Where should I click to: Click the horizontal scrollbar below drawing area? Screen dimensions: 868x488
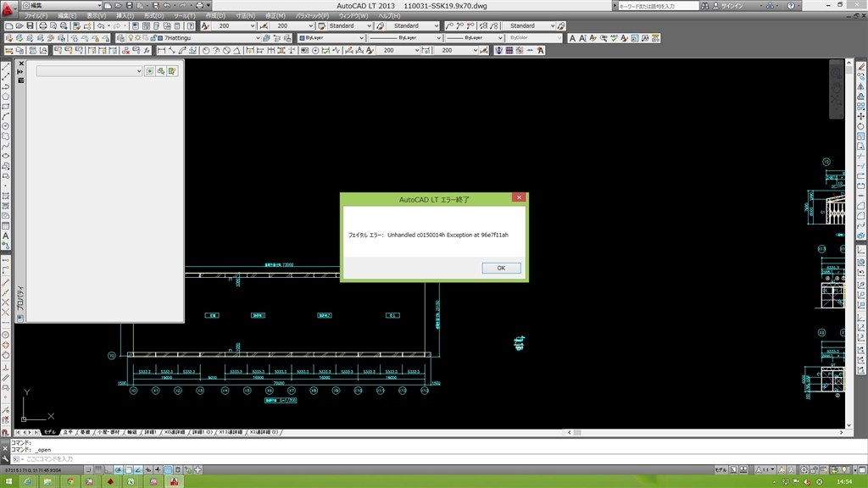click(705, 432)
